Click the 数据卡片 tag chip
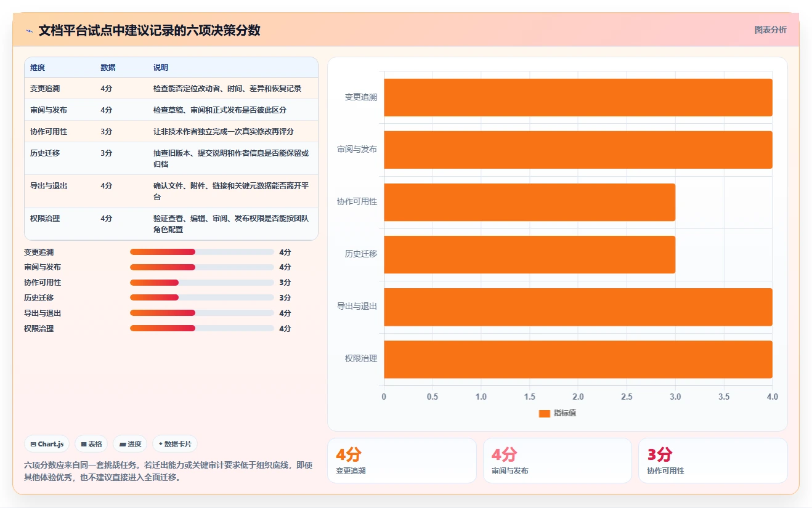This screenshot has width=812, height=508. pos(175,444)
